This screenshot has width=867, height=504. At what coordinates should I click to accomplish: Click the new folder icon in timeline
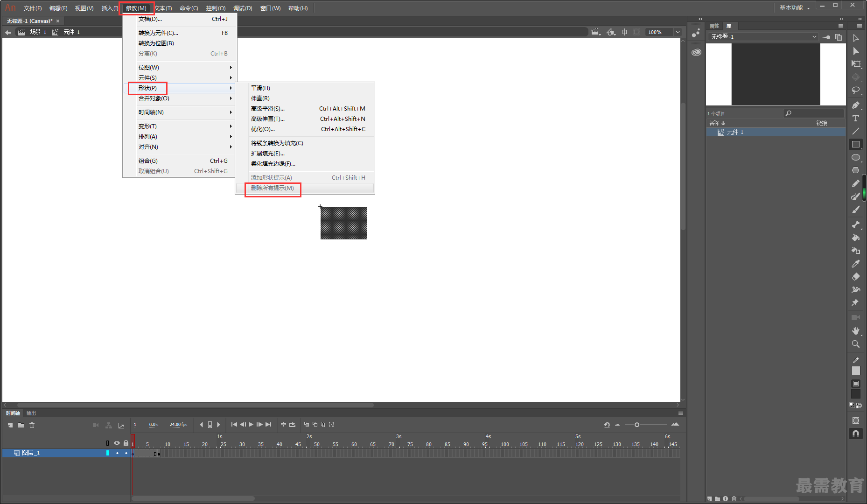(21, 425)
